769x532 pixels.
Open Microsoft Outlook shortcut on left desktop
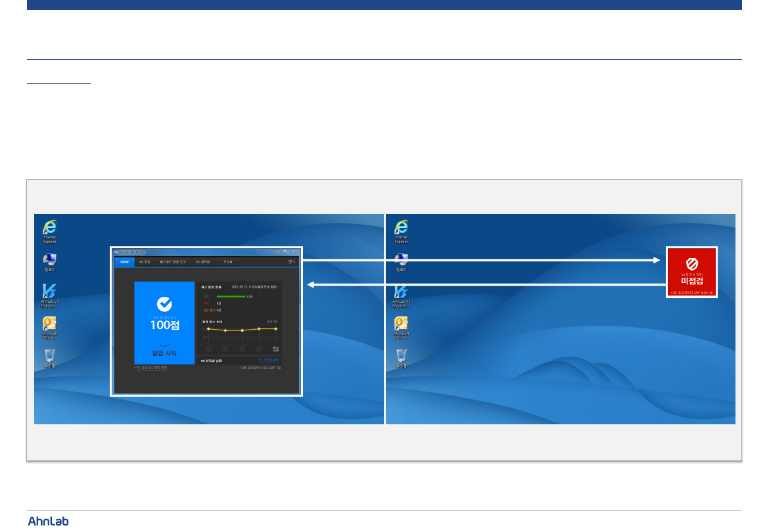coord(49,324)
